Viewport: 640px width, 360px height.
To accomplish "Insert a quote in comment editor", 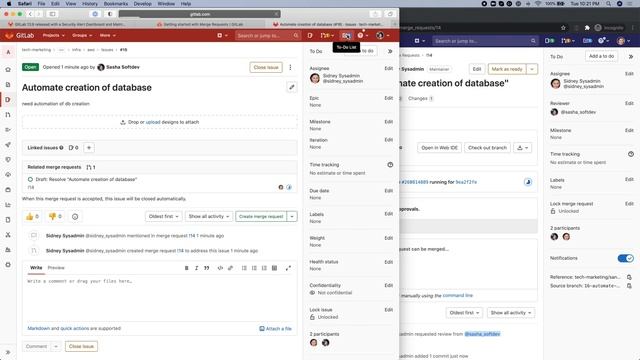I will 207,268.
